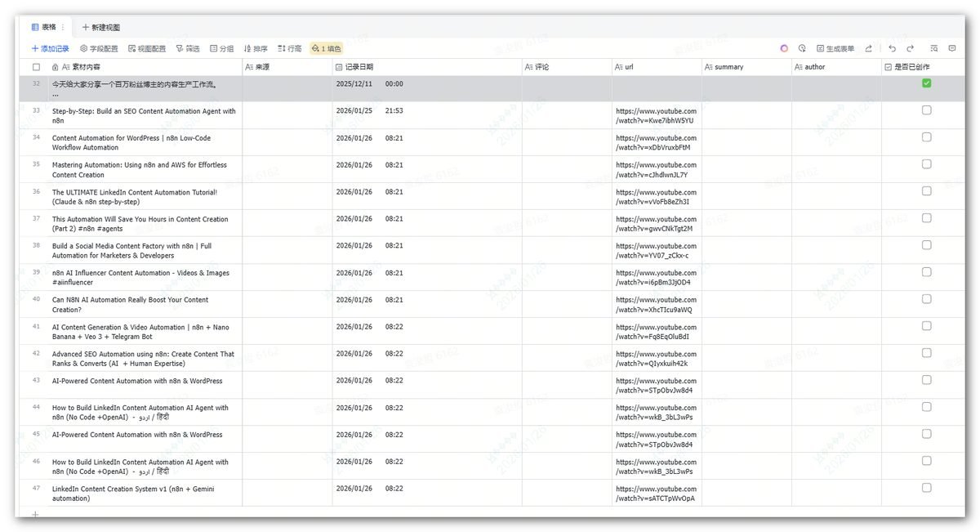Switch to the 表格 view tab

44,27
